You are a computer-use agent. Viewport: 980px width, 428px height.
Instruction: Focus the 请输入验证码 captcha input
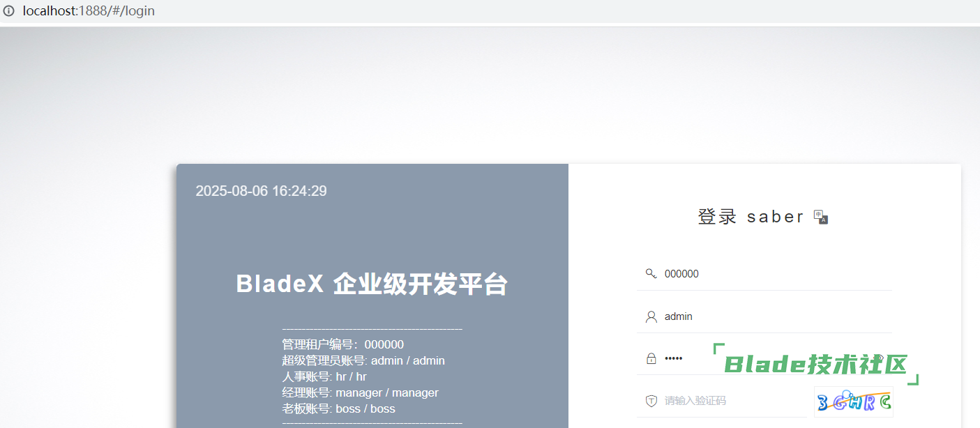722,401
